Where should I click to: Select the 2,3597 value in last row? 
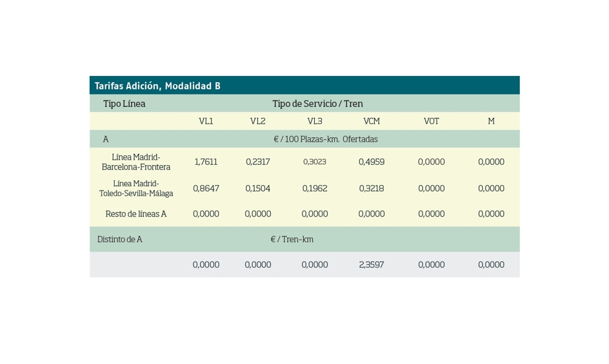[372, 265]
